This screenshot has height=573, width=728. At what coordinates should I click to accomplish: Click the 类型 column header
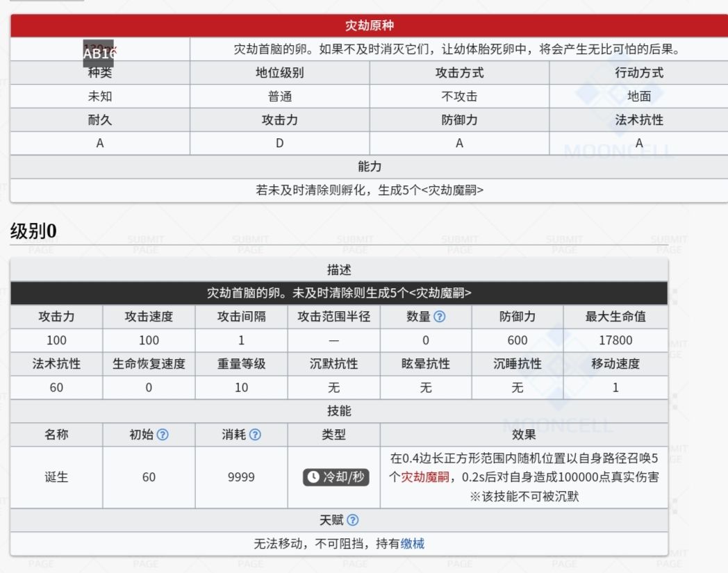(x=333, y=435)
